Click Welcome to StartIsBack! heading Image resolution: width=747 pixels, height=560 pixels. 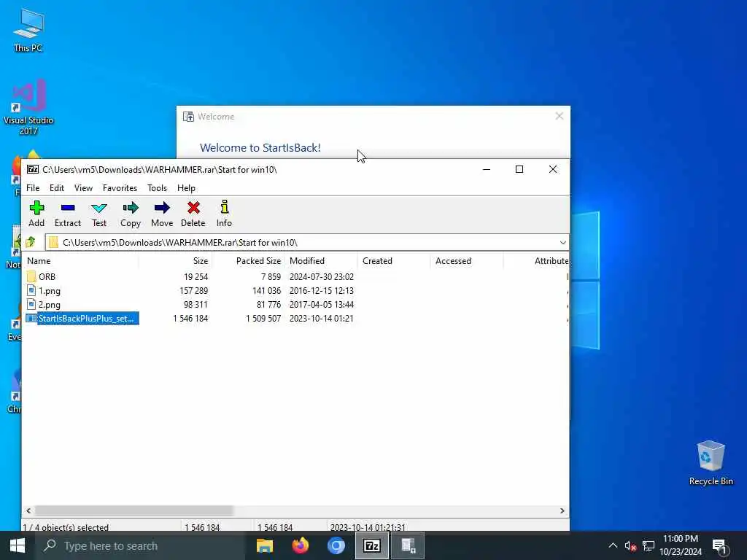tap(260, 147)
